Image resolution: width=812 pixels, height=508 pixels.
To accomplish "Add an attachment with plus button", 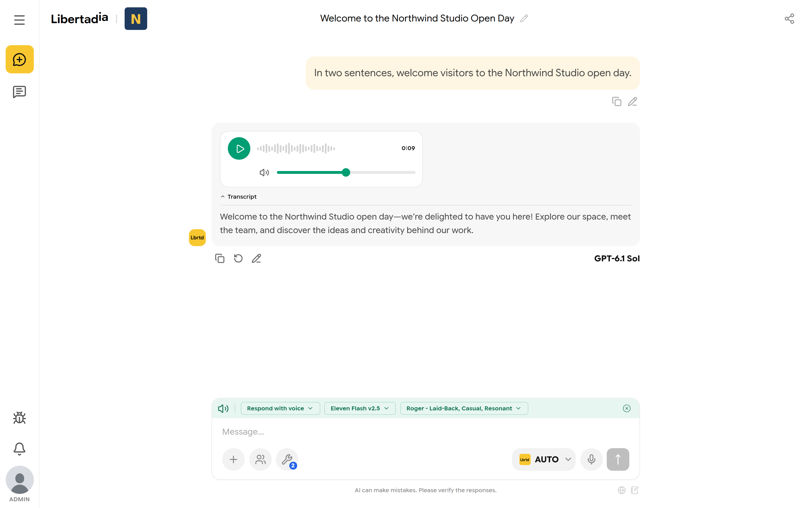I will [x=233, y=459].
